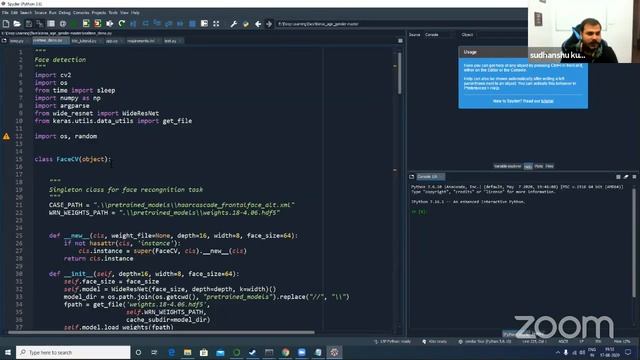This screenshot has width=640, height=360.
Task: Open the Windows Start menu
Action: (x=8, y=352)
